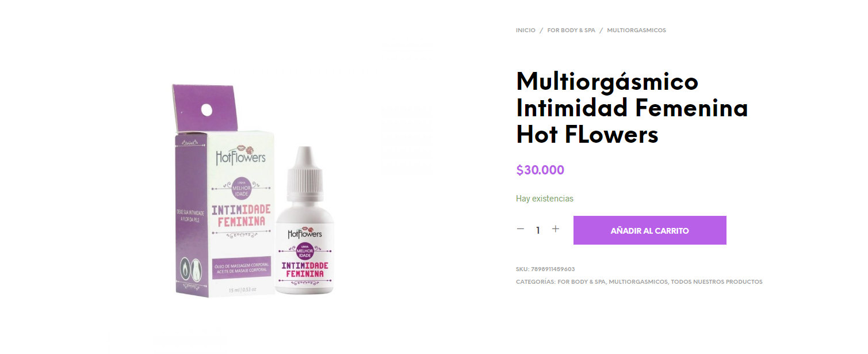Click the HotFlowers logo on the box
This screenshot has height=354, width=868.
pos(240,156)
